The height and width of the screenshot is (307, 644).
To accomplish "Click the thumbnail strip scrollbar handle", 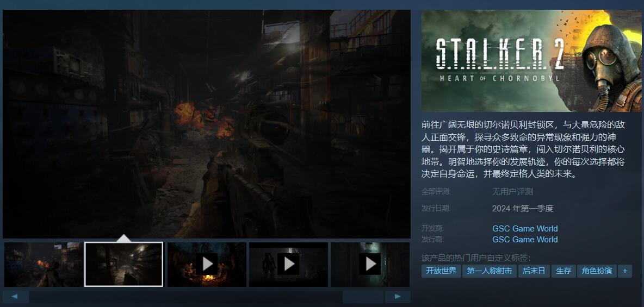I will click(363, 297).
